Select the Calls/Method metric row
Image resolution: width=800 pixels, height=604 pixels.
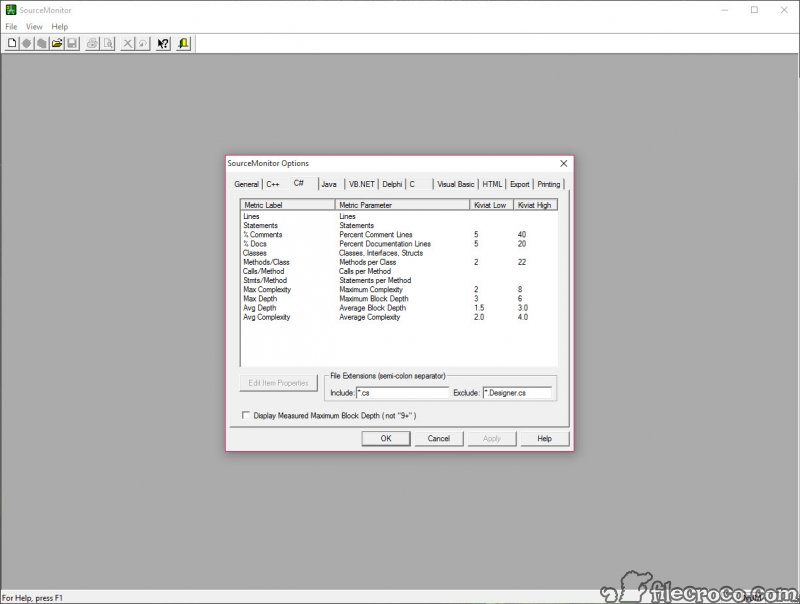399,271
